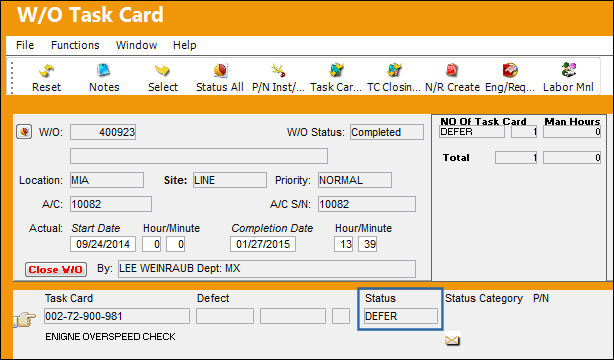
Task: Click the Status field showing DEFER
Action: (x=400, y=316)
